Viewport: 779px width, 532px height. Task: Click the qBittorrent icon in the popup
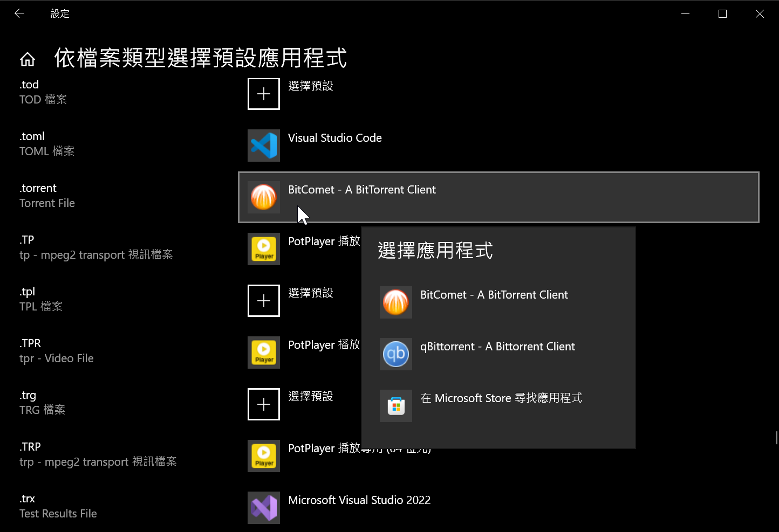click(396, 354)
